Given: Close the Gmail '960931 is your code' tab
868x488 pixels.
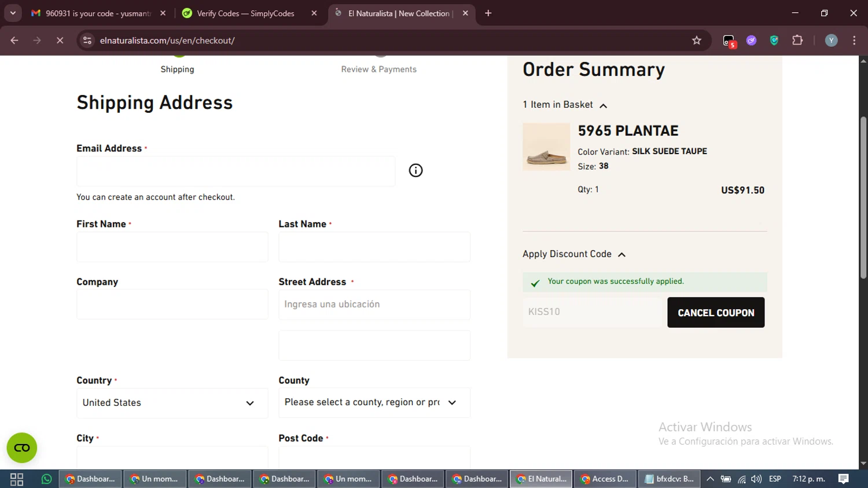Looking at the screenshot, I should (163, 13).
